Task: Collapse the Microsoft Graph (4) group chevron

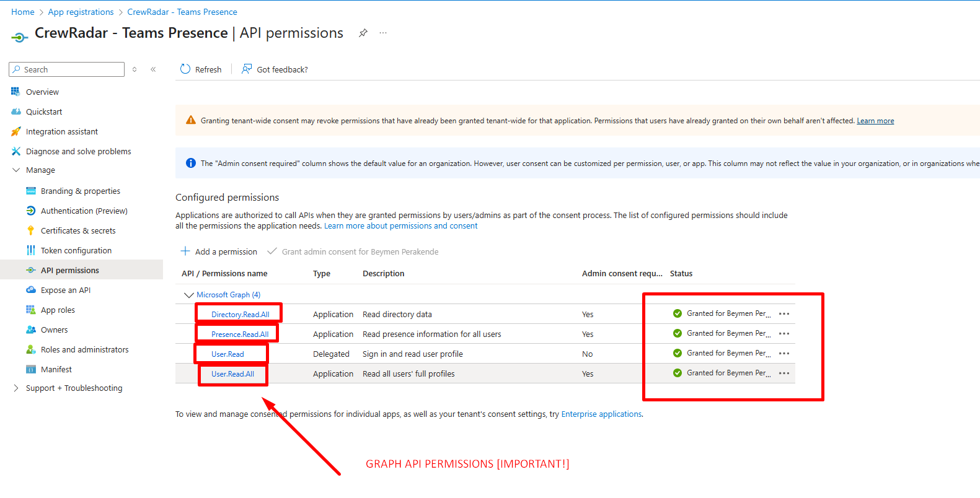Action: pyautogui.click(x=188, y=295)
